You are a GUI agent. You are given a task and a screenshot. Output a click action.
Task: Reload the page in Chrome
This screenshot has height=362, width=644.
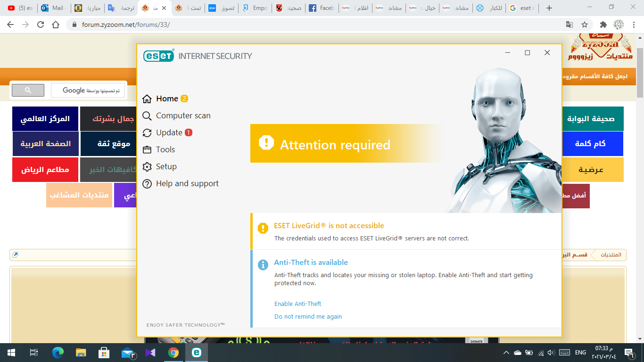[41, 25]
